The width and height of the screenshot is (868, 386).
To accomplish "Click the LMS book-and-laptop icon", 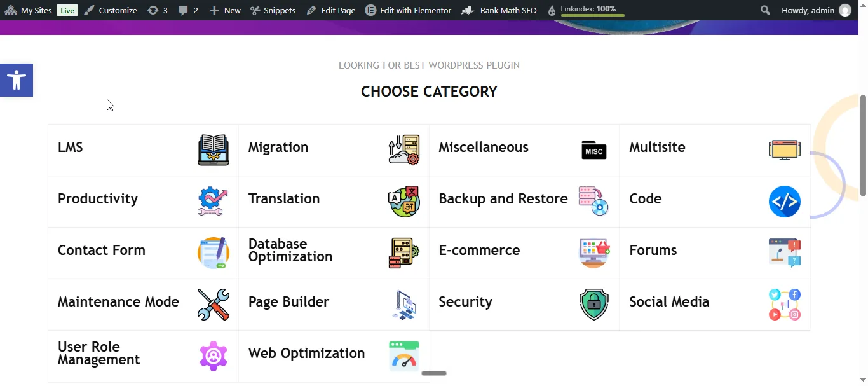I will [x=213, y=150].
